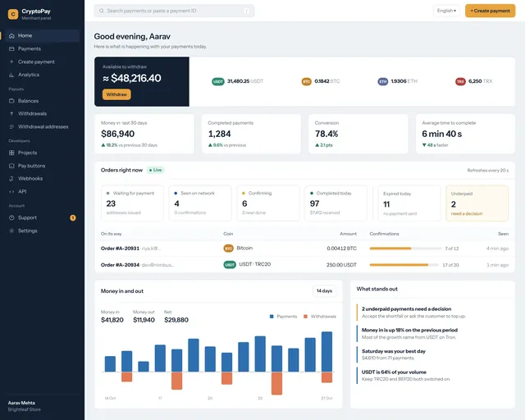Click the Pay buttons icon
This screenshot has height=420, width=525.
click(11, 166)
